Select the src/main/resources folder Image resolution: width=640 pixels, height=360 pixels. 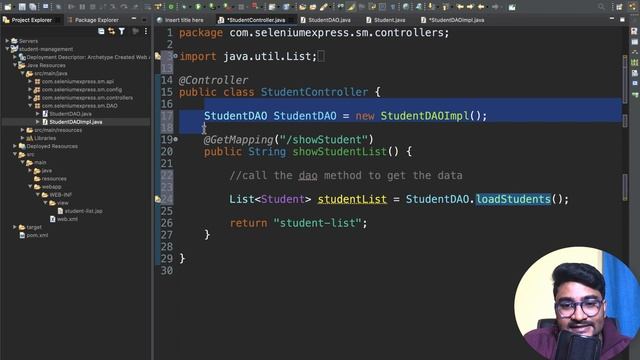(58, 130)
